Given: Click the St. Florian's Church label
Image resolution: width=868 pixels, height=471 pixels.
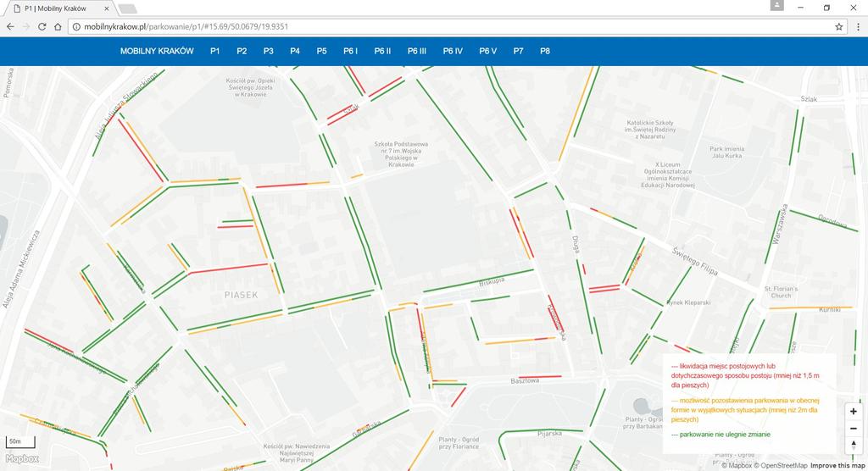Looking at the screenshot, I should pos(781,292).
